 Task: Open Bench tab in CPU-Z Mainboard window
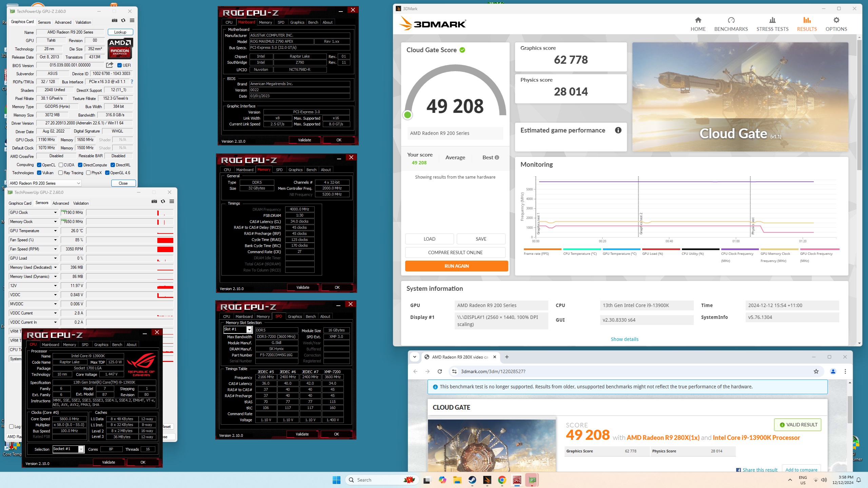tap(313, 22)
